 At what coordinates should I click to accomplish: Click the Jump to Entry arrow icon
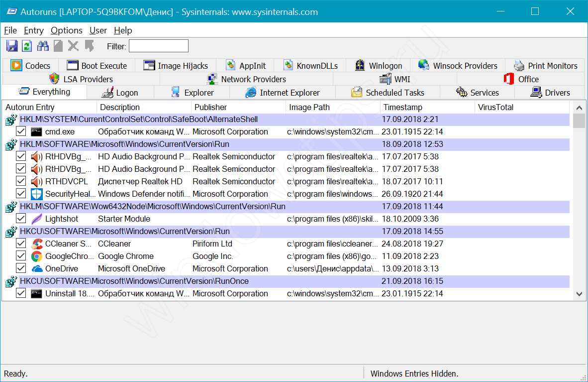tap(89, 46)
